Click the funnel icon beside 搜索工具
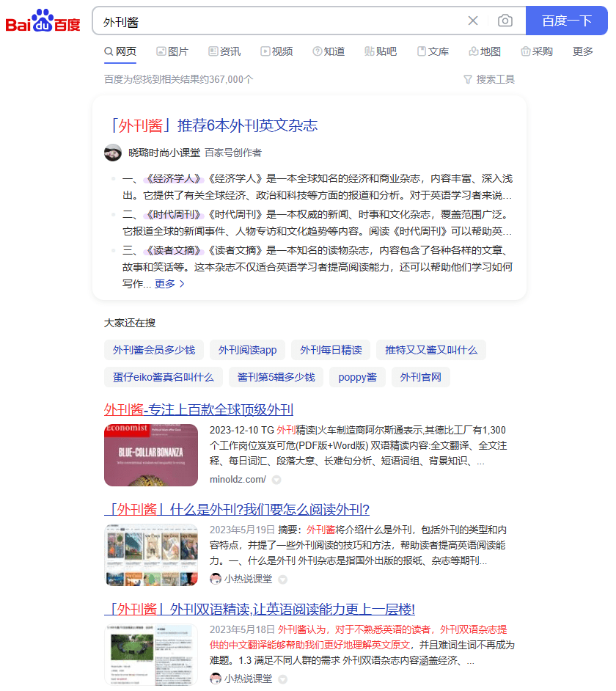616x691 pixels. click(468, 80)
